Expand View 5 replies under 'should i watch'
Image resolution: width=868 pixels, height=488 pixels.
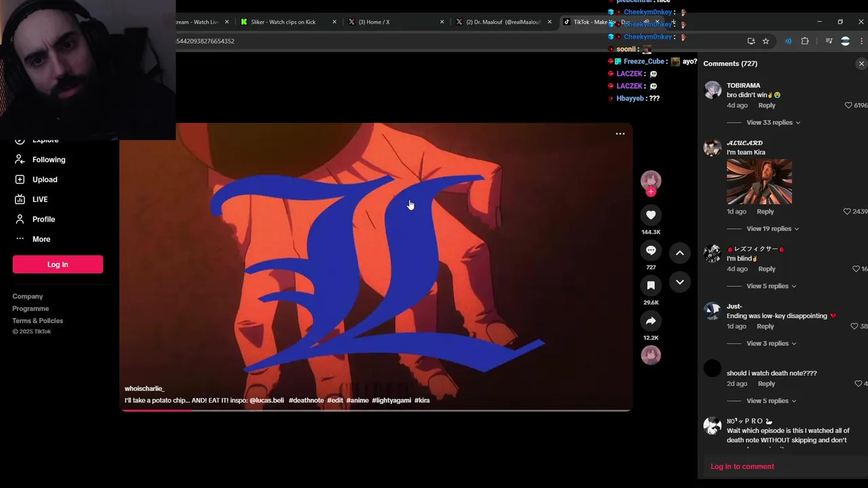point(771,401)
